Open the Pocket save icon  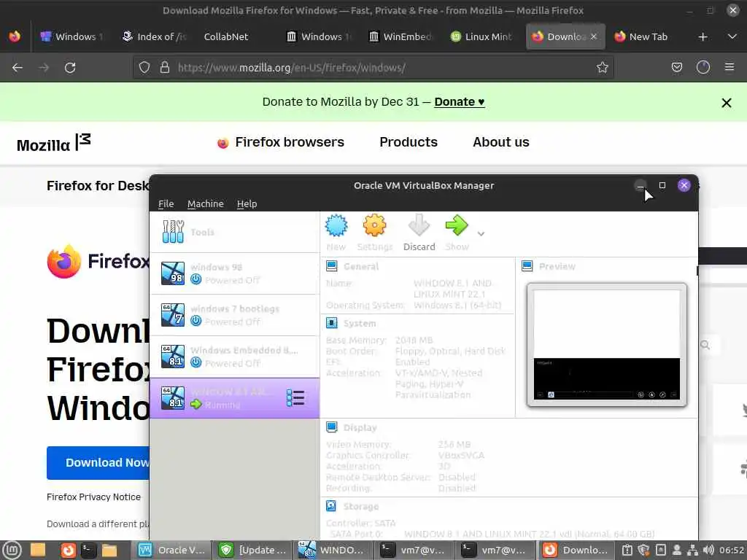(x=676, y=68)
